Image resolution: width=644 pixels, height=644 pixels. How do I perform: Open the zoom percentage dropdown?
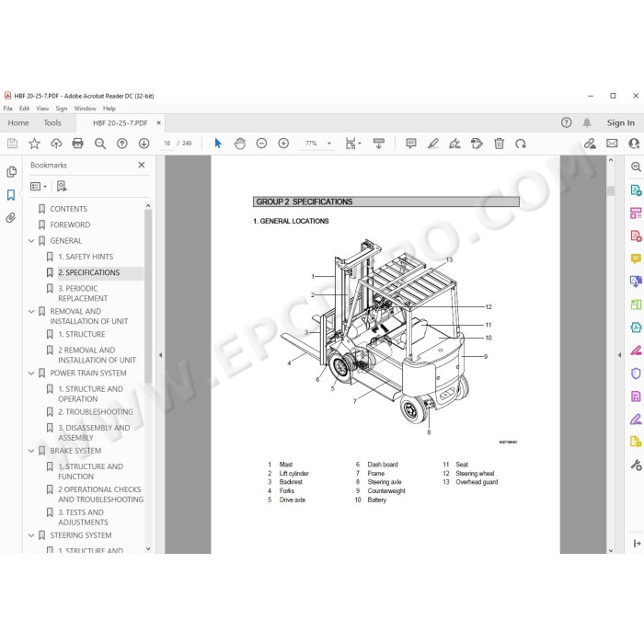point(329,144)
